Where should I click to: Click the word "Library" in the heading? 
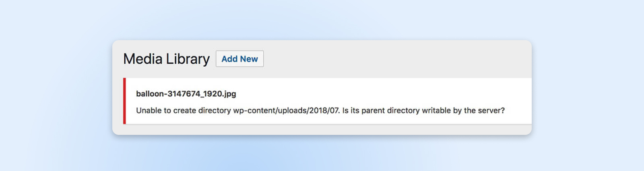click(x=188, y=59)
